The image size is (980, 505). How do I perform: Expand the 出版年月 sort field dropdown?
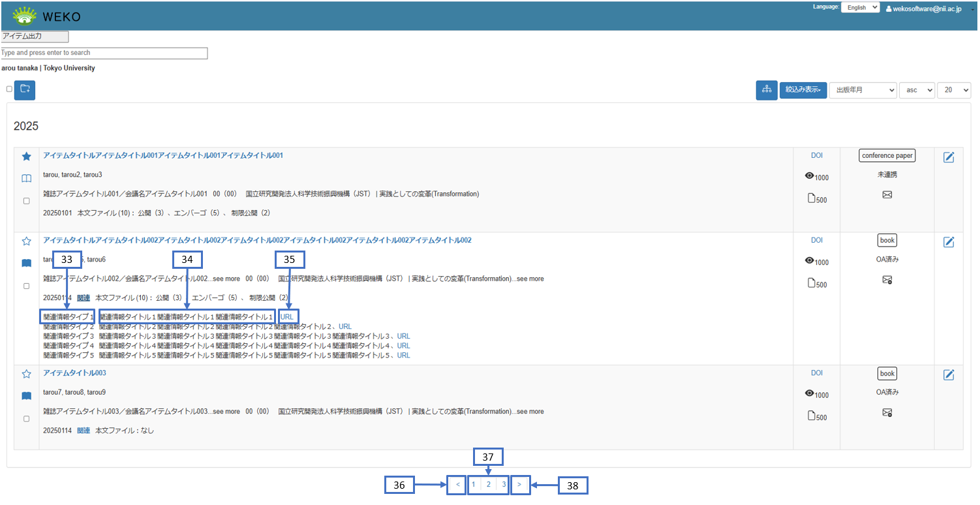point(863,90)
